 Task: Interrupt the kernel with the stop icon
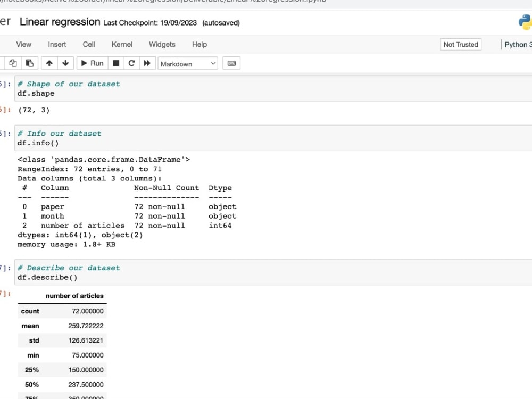(x=116, y=63)
